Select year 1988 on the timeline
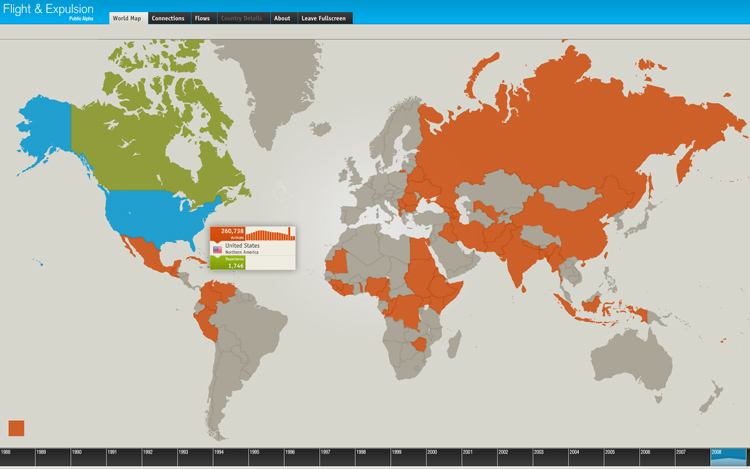The image size is (750, 469). 17,457
